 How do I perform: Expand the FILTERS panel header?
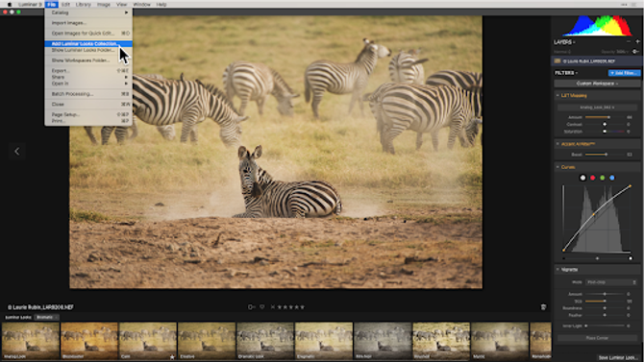(566, 73)
